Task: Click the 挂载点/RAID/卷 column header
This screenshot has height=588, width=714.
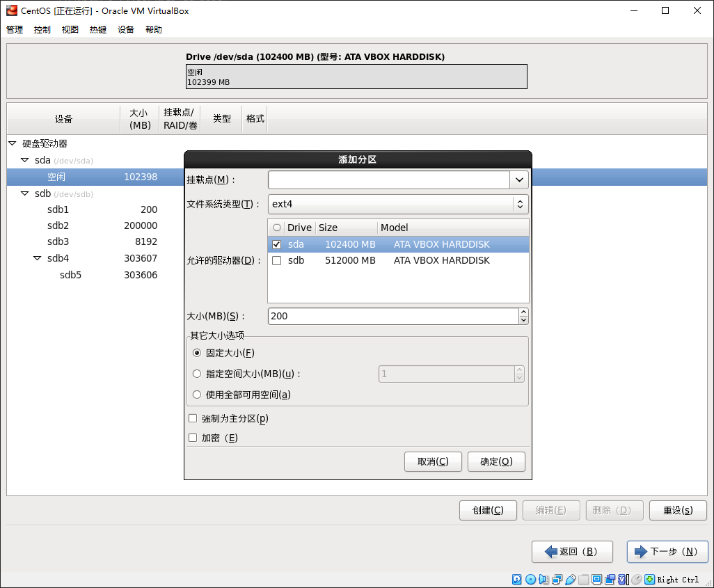Action: tap(180, 119)
